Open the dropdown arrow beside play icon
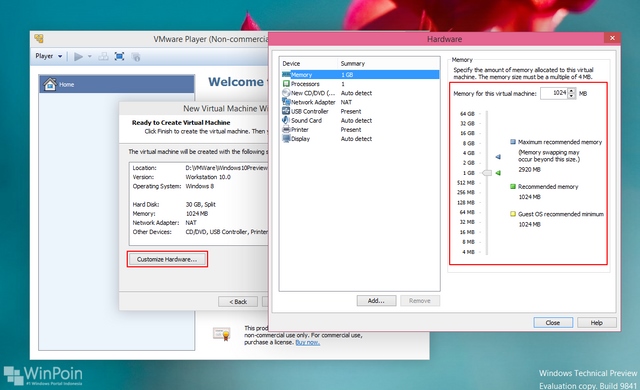Viewport: 640px width, 390px height. (90, 57)
